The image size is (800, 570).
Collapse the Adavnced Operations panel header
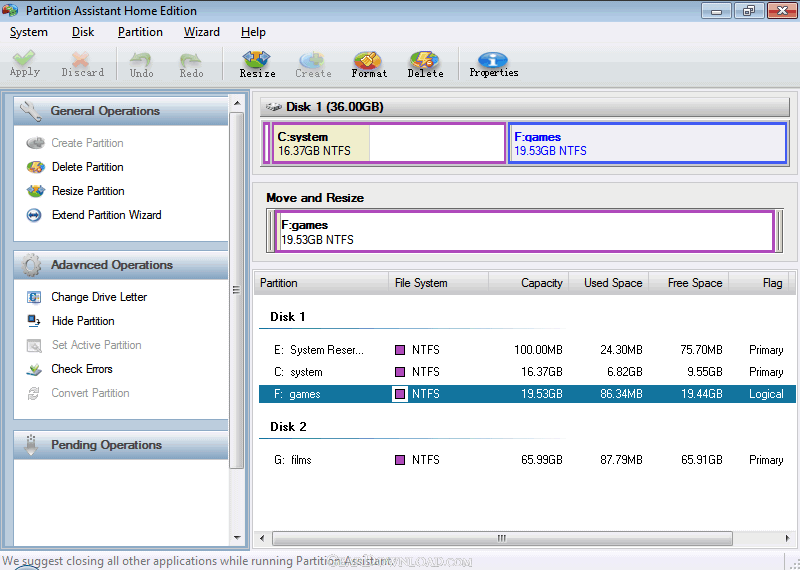(x=121, y=265)
